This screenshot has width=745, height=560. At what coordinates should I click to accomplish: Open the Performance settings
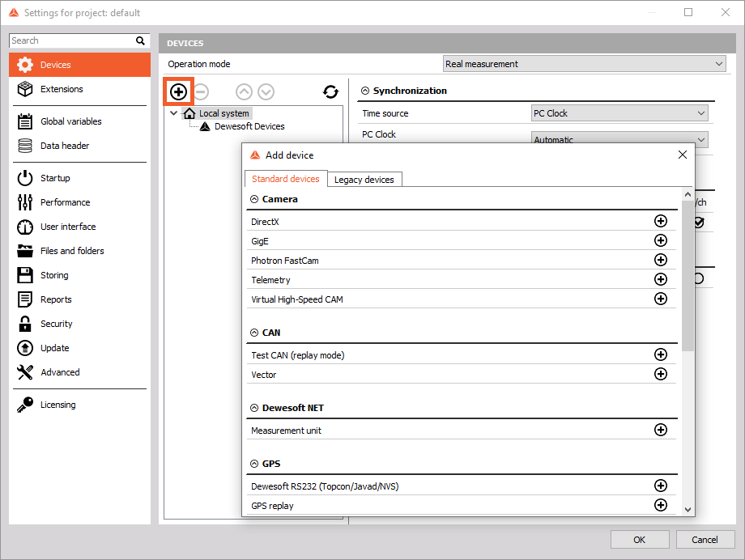80,202
